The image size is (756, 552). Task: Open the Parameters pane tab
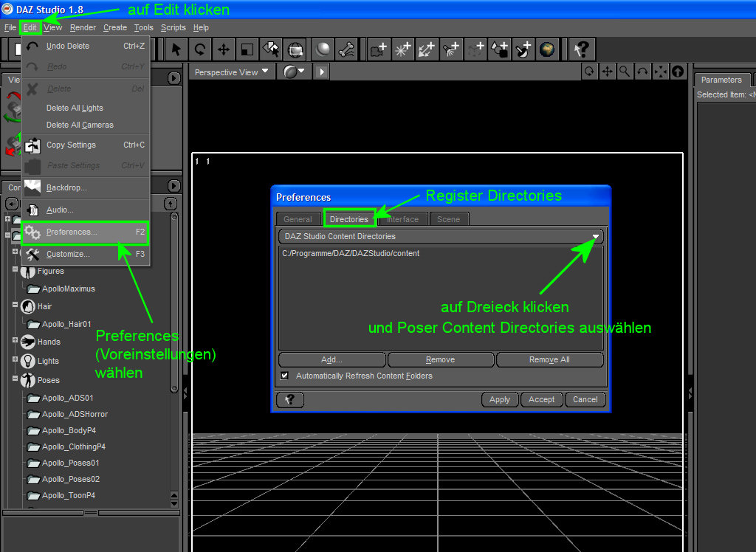(x=721, y=80)
